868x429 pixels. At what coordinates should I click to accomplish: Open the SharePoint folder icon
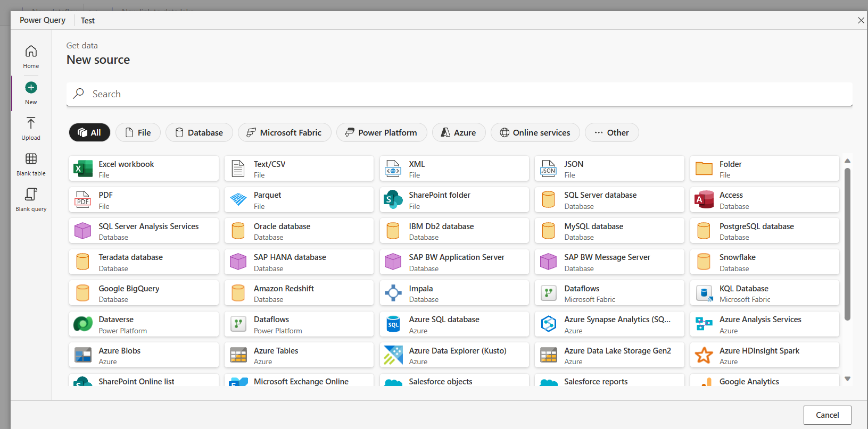click(x=393, y=200)
